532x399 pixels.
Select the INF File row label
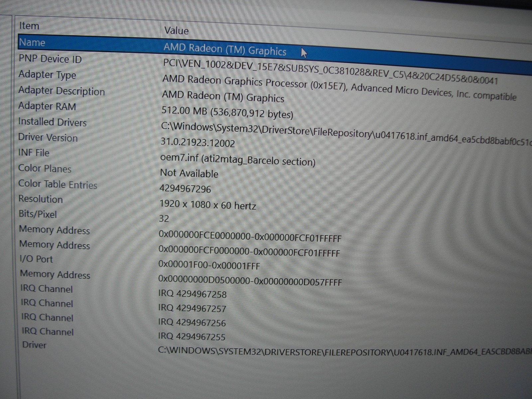point(34,153)
